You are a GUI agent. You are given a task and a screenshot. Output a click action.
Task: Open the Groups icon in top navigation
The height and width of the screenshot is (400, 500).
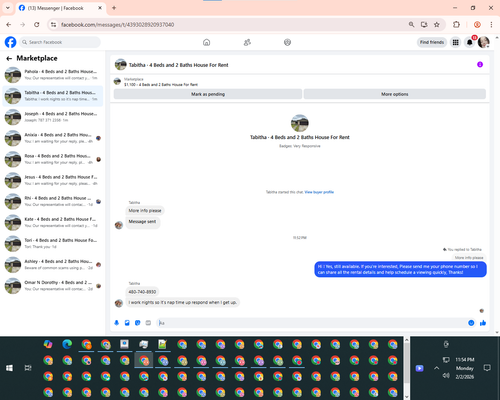[287, 42]
